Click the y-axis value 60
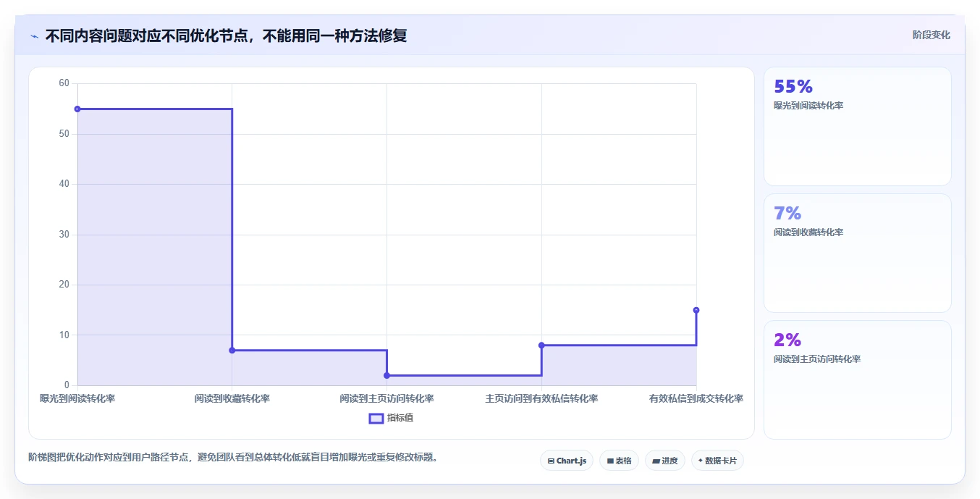The width and height of the screenshot is (980, 499). point(64,83)
